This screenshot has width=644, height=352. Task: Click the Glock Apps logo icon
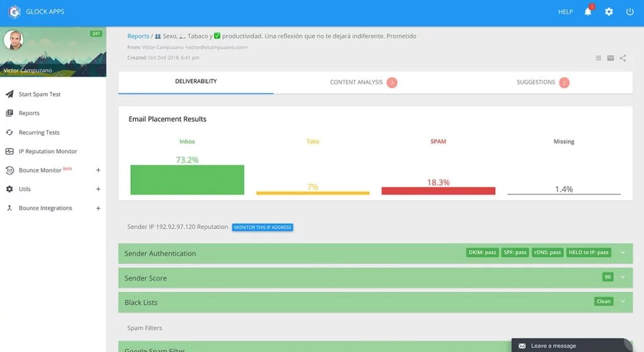point(14,11)
